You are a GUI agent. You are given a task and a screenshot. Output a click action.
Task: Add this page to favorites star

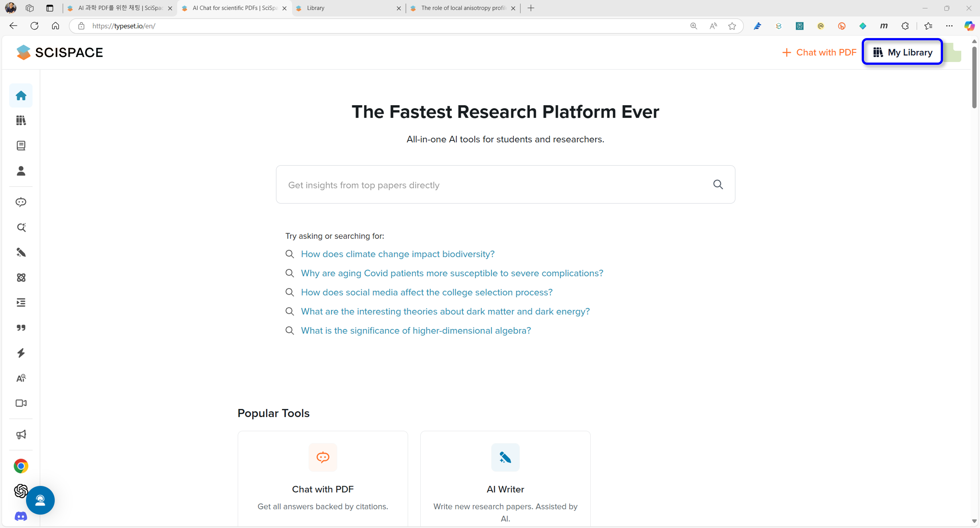point(732,26)
